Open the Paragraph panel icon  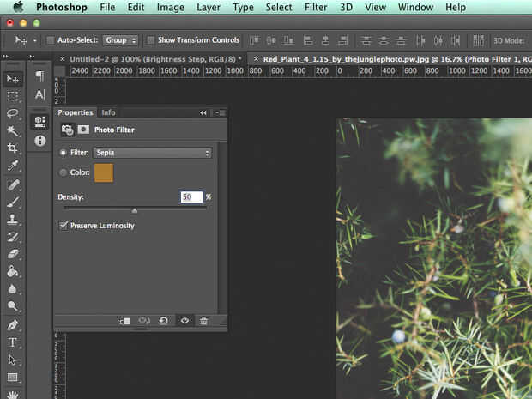pos(39,76)
